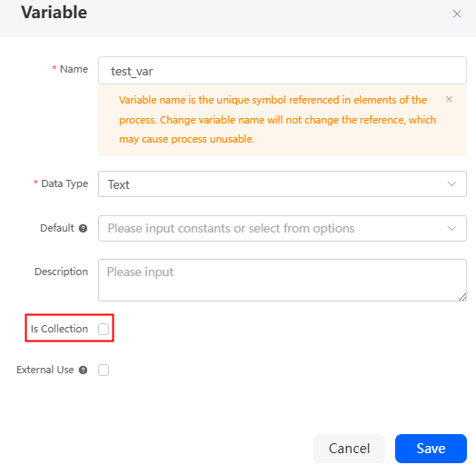Screen dimensions: 476x465
Task: Click the Description box resize grip
Action: point(462,297)
